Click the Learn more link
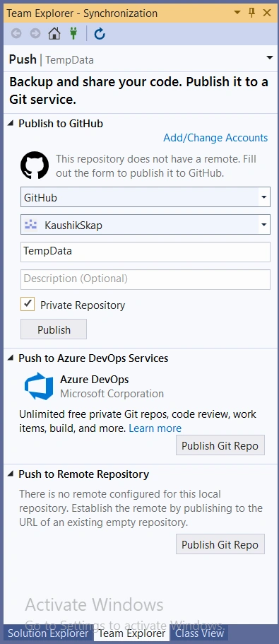 155,428
